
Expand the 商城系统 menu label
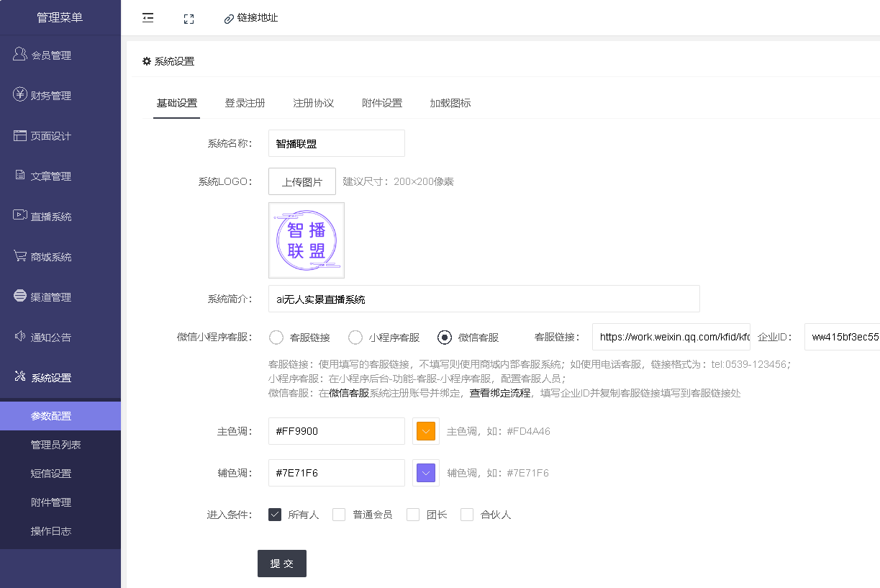coord(51,257)
